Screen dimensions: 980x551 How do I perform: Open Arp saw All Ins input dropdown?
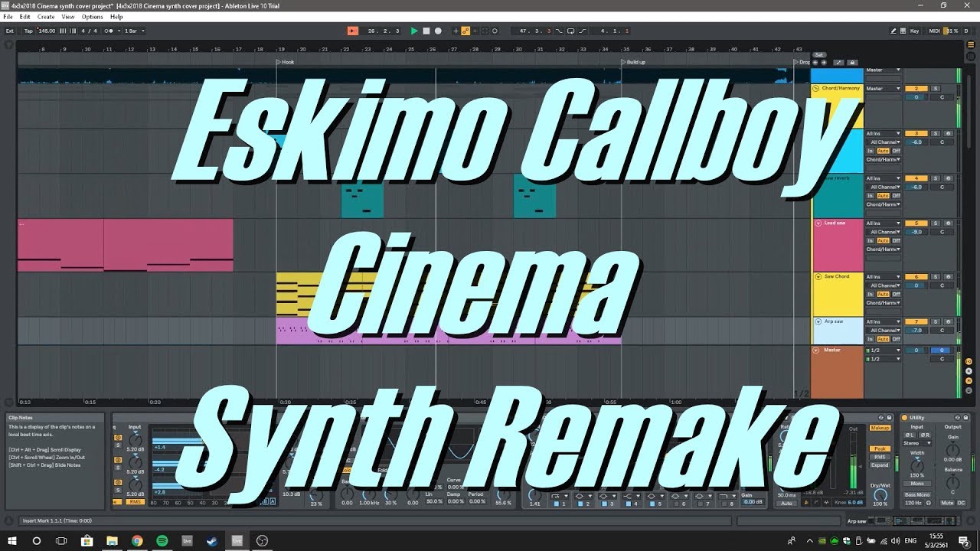[884, 322]
